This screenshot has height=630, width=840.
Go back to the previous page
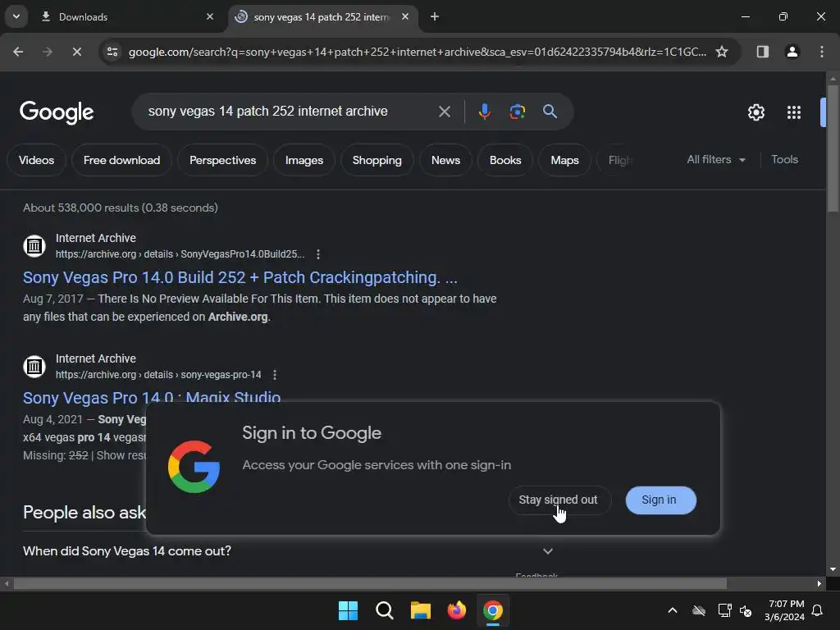18,52
